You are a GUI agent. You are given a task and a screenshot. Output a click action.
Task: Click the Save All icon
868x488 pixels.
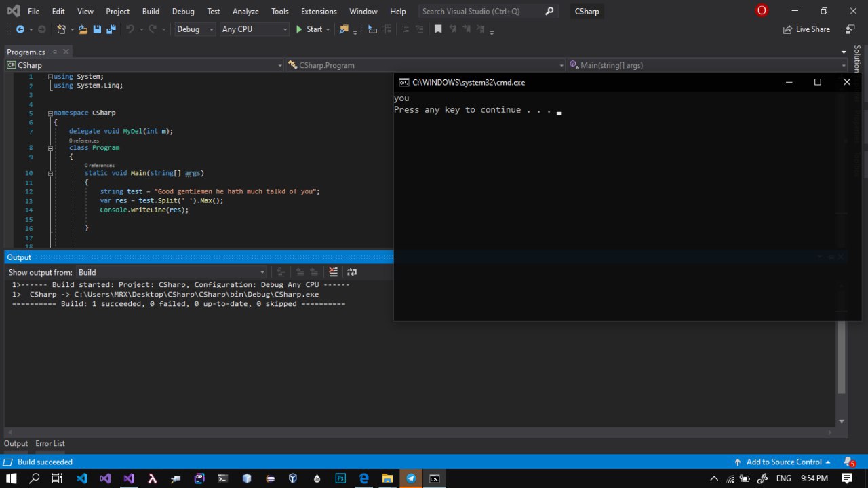(110, 29)
